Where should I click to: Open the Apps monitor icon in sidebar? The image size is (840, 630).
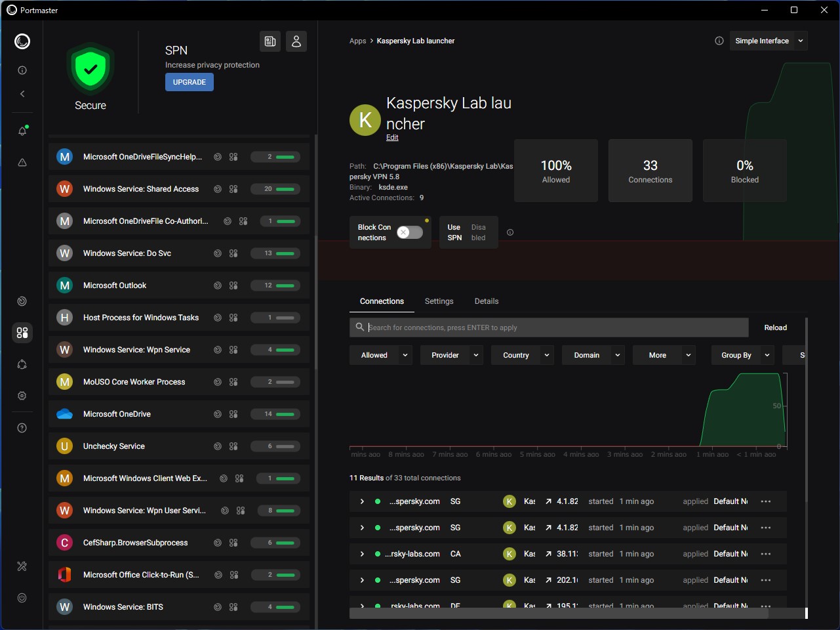pyautogui.click(x=22, y=333)
